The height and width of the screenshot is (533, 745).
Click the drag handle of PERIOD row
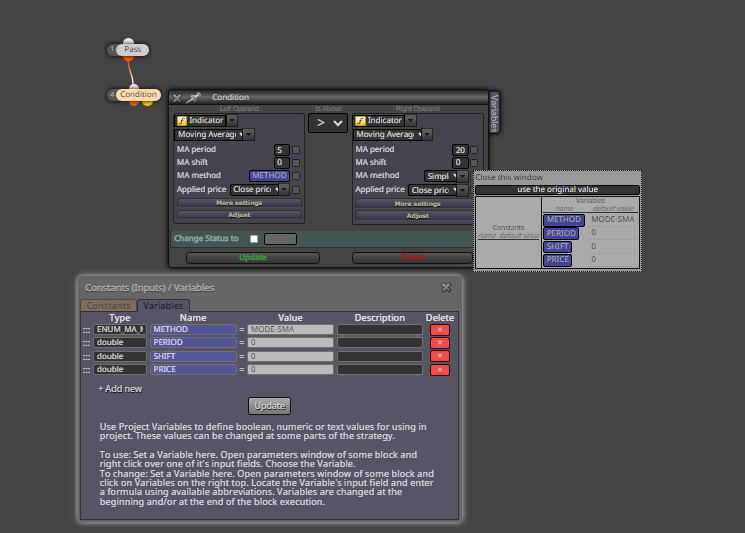tap(86, 343)
